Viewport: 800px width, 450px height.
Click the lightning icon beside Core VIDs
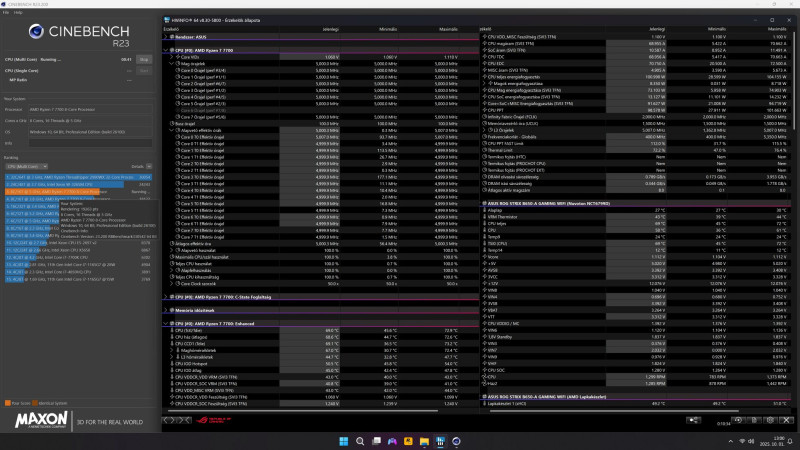click(x=178, y=57)
